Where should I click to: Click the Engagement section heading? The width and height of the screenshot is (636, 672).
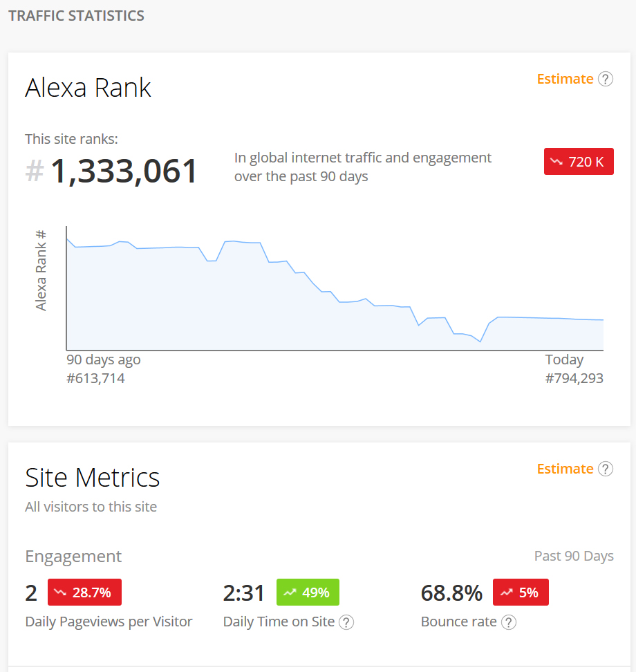coord(73,557)
